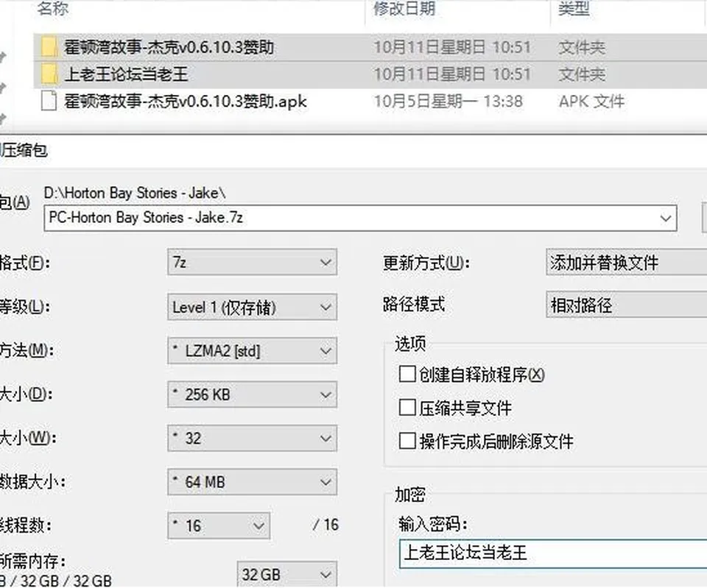This screenshot has height=588, width=707.
Task: Select the 霍顿湾故事 apk file icon
Action: (49, 101)
